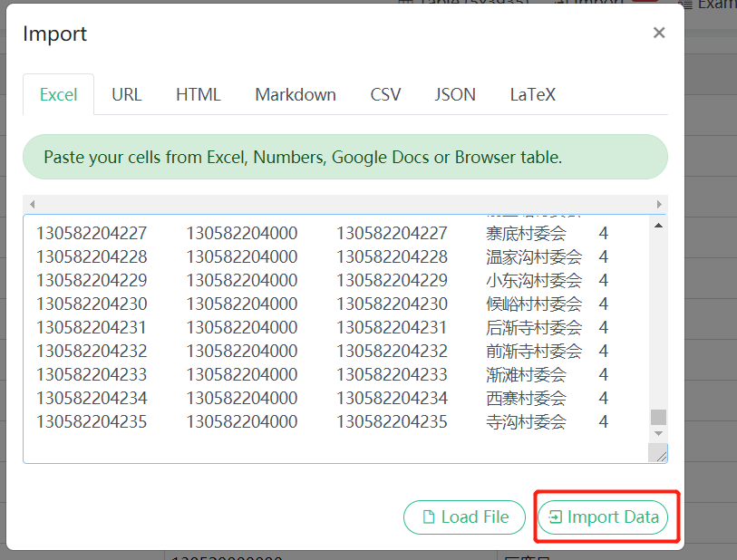737x560 pixels.
Task: Click the paste hint message banner
Action: (x=345, y=157)
